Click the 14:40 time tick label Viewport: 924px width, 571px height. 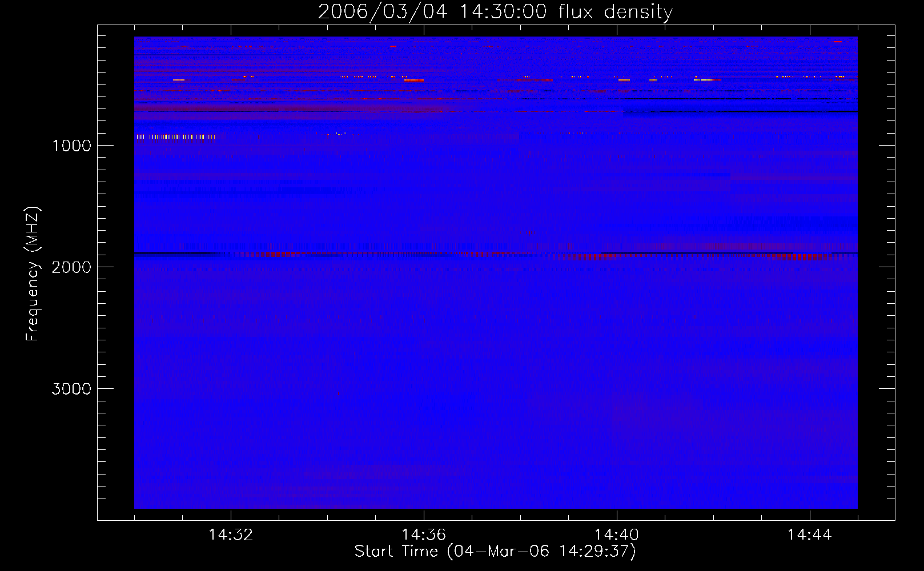click(617, 535)
